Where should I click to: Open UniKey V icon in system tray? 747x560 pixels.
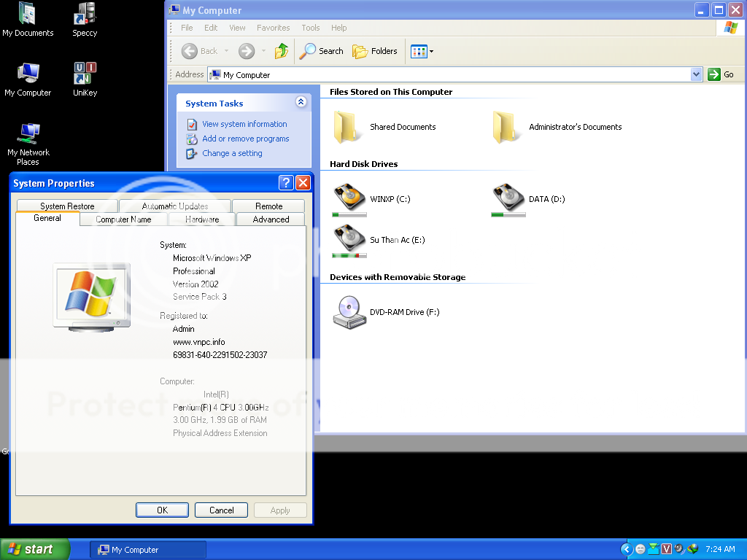667,549
